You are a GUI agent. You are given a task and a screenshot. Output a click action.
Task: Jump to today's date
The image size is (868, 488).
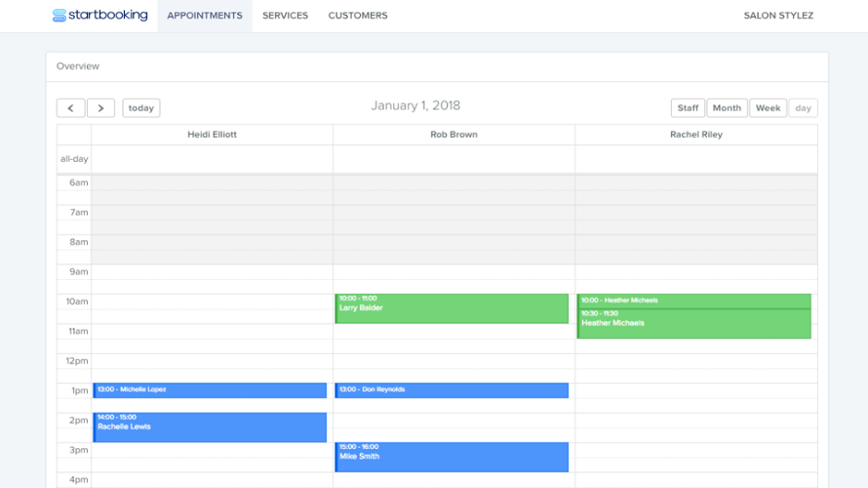pos(141,108)
